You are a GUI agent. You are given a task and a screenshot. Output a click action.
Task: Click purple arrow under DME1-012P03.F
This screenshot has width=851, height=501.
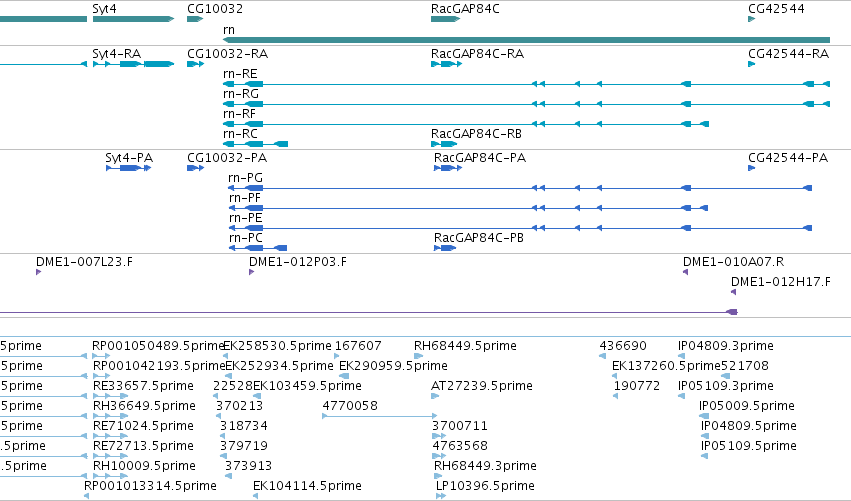pos(251,272)
